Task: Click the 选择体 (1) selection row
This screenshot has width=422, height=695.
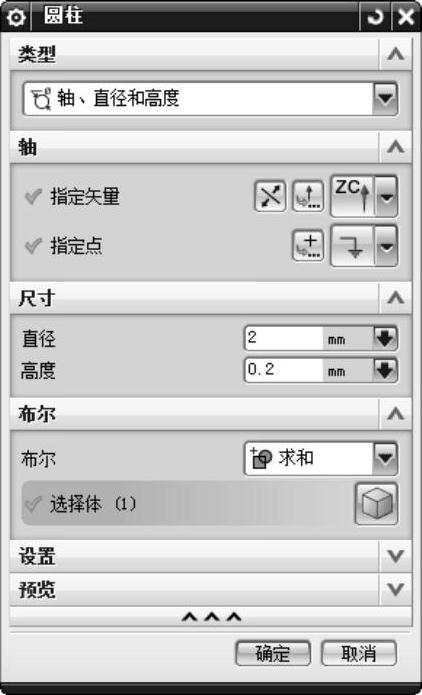Action: [186, 504]
